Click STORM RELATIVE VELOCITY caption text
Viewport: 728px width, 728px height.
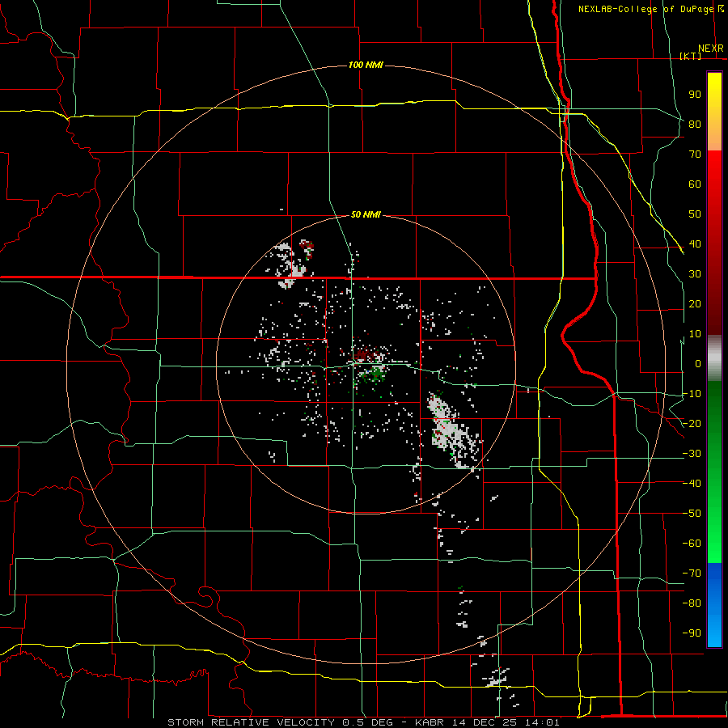[x=251, y=722]
